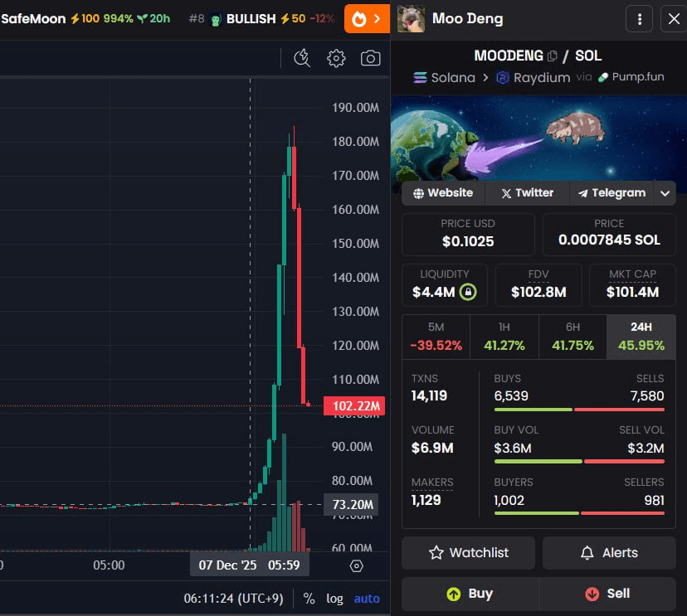The width and height of the screenshot is (687, 616).
Task: Toggle log scale on chart
Action: [334, 598]
